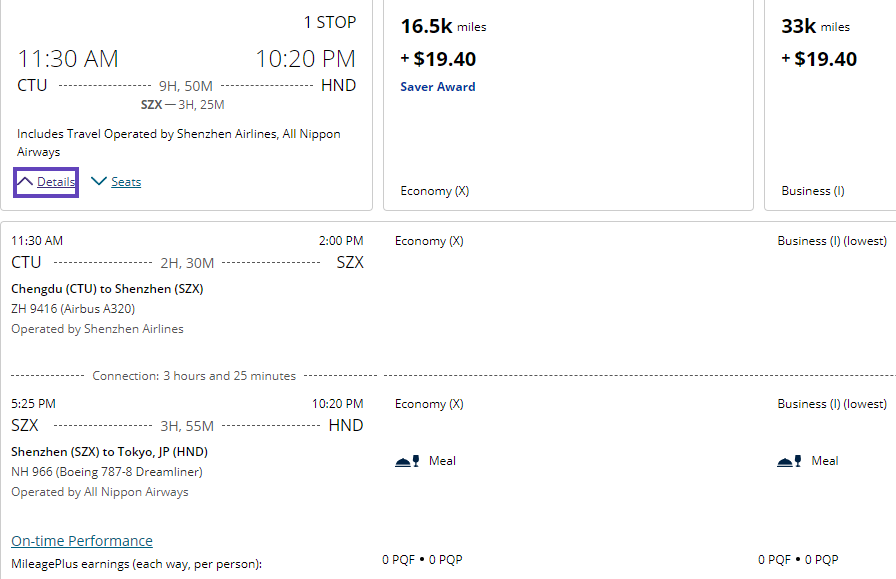Click the Business meal icon for NH 966
Screen dimensions: 896x579
(788, 461)
